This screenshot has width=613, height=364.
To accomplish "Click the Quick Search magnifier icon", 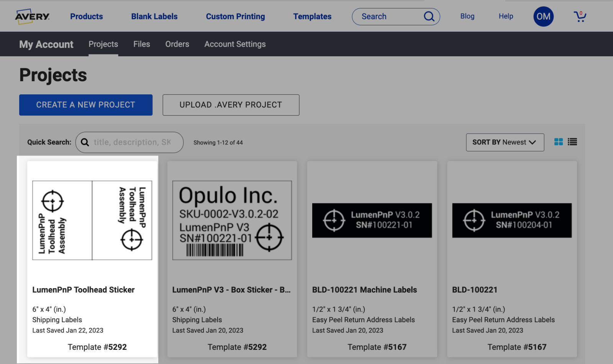I will (x=85, y=143).
